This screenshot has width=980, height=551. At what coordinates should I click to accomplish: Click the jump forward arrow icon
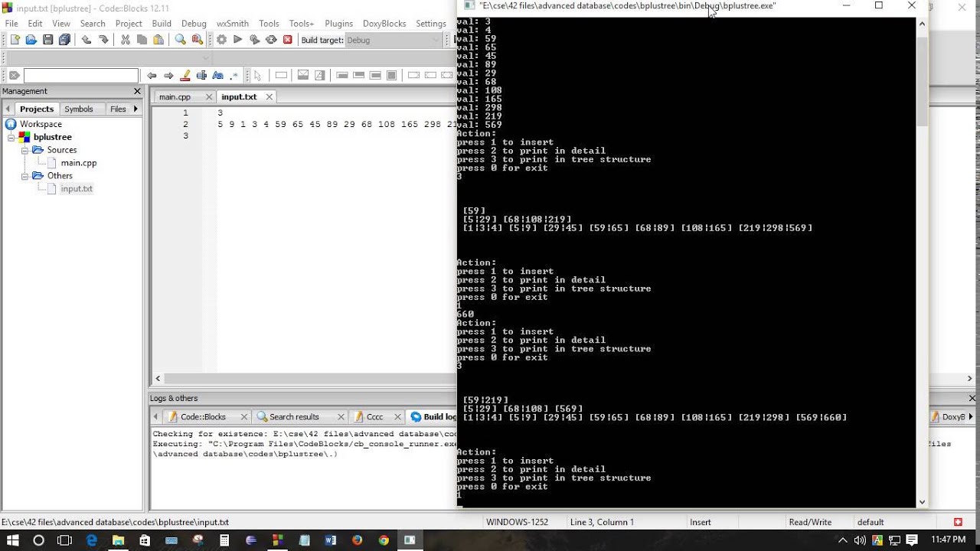(x=168, y=75)
